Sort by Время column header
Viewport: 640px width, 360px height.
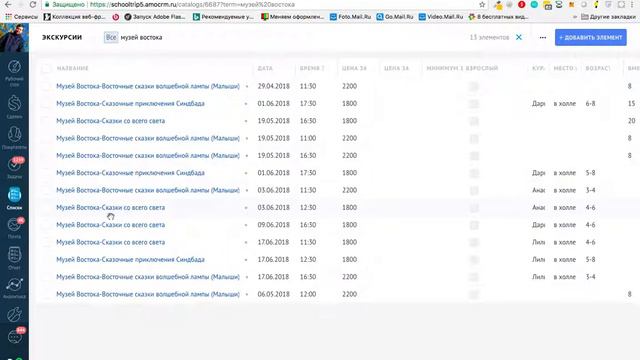(x=311, y=68)
